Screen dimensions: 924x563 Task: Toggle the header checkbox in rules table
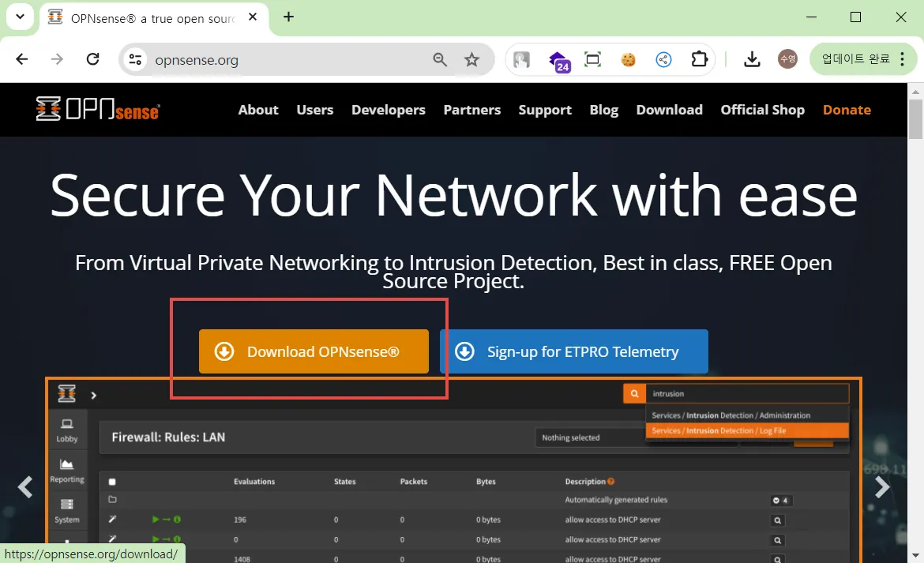[x=112, y=482]
